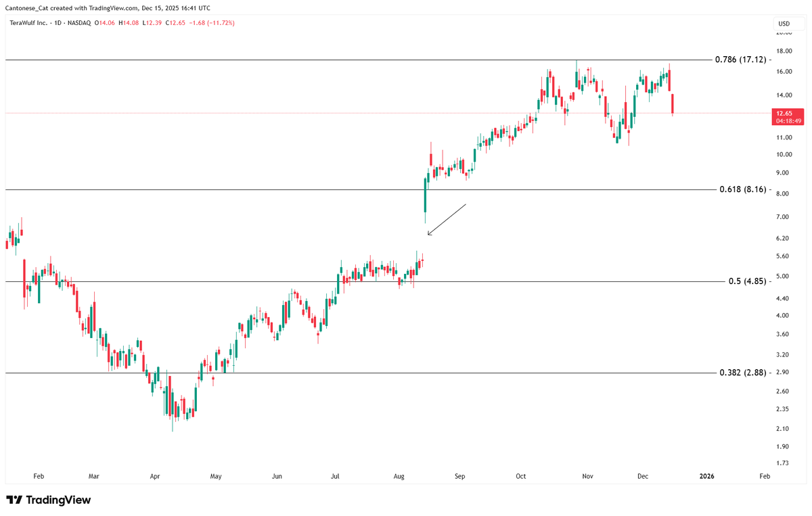
Task: Click the countdown timer 04:18:49
Action: [788, 121]
